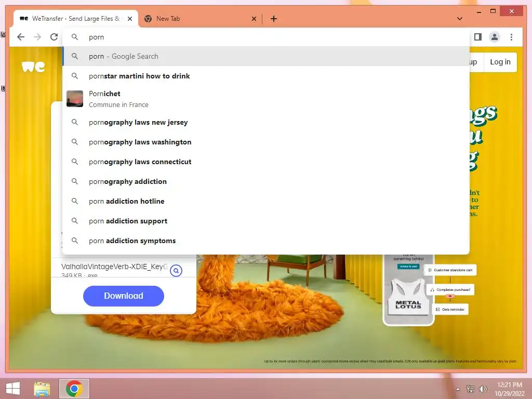Select 'pornstar martini how to drink' suggestion

266,76
